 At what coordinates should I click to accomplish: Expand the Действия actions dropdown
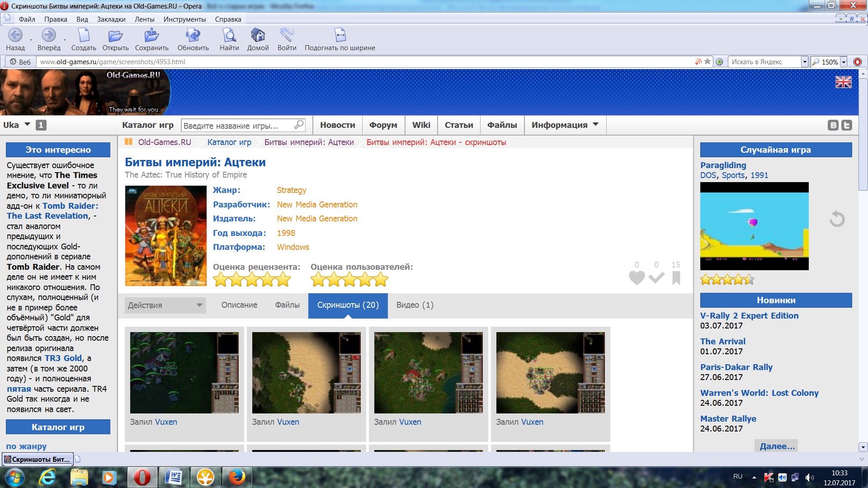pyautogui.click(x=165, y=305)
